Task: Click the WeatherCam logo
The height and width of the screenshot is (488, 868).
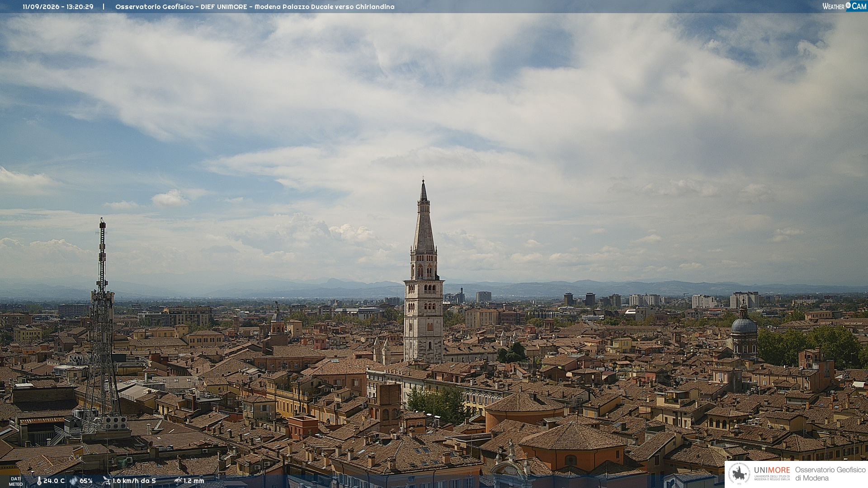Action: 844,6
